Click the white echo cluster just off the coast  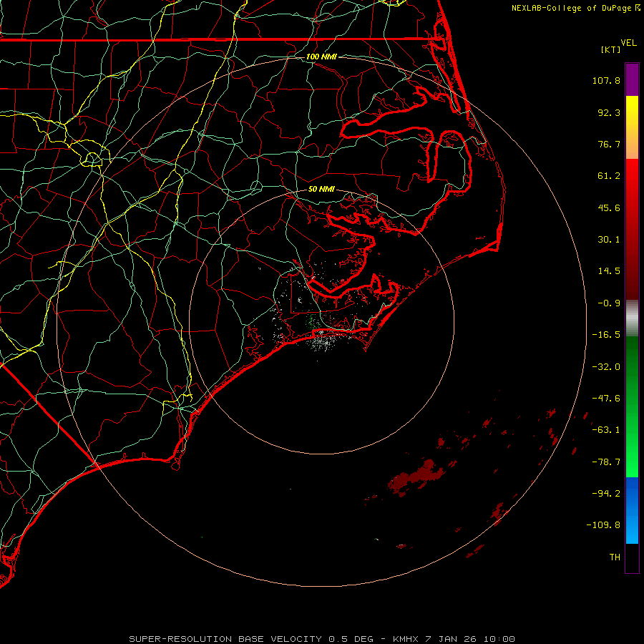coord(324,341)
